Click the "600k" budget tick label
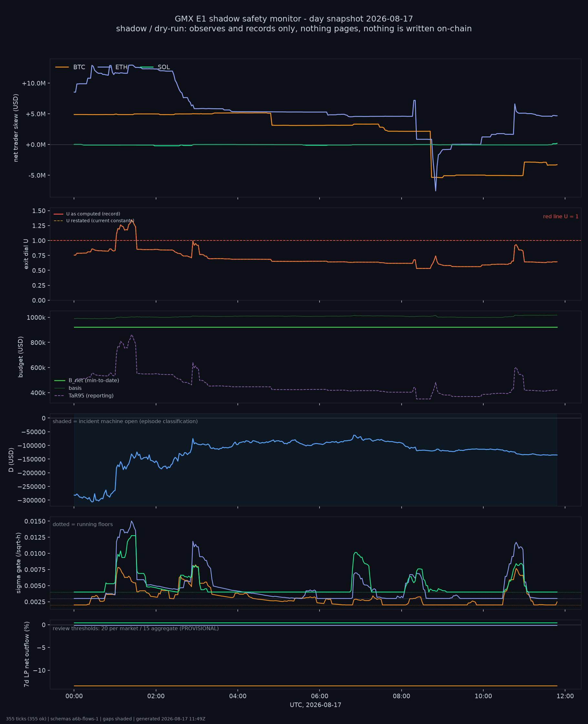This screenshot has height=724, width=588. click(37, 367)
